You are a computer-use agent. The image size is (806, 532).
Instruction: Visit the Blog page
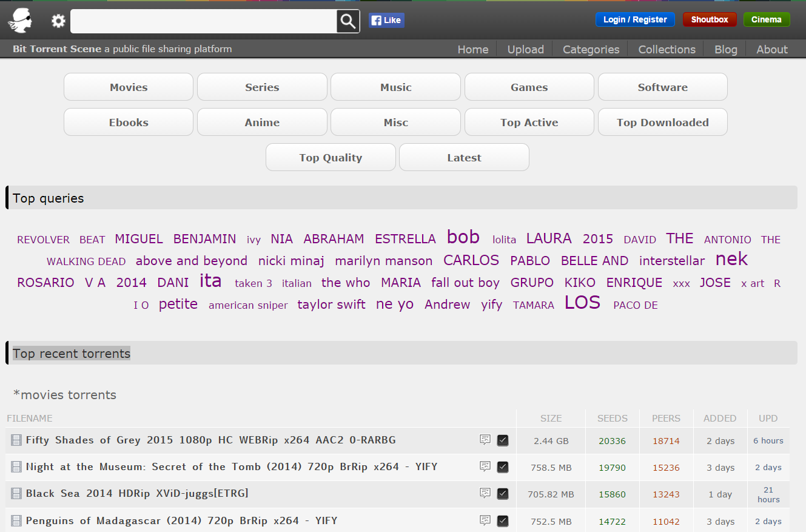pyautogui.click(x=726, y=50)
